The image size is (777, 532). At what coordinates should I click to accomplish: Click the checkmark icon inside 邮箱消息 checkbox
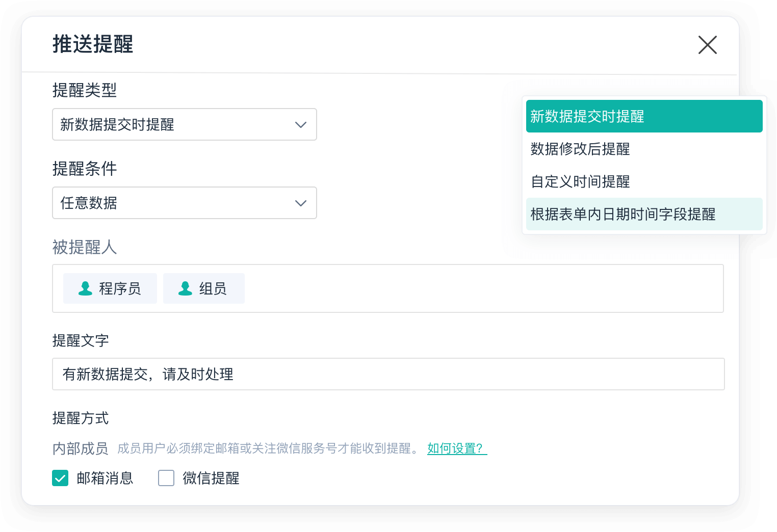tap(60, 478)
